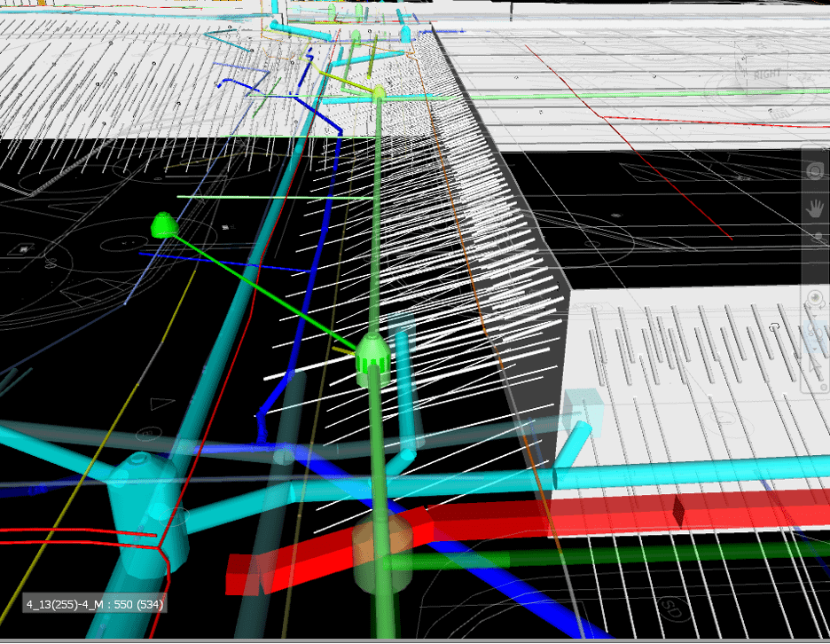The height and width of the screenshot is (644, 830).
Task: Select the translucent cyan cube
Action: 580,412
